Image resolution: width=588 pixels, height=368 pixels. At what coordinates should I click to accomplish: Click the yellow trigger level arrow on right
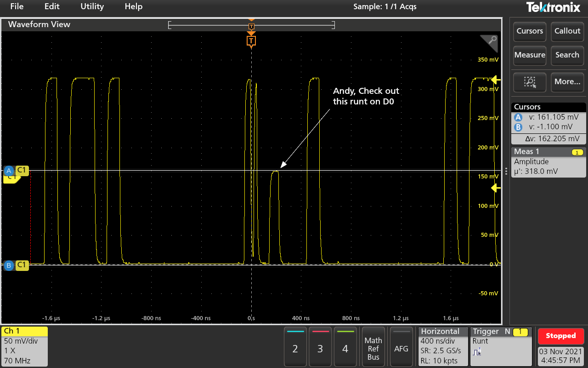[495, 188]
